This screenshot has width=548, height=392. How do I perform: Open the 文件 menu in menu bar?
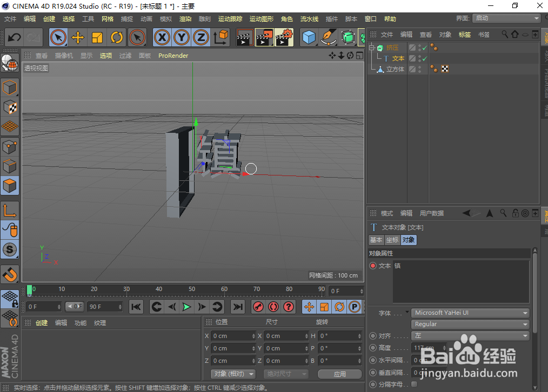point(10,19)
